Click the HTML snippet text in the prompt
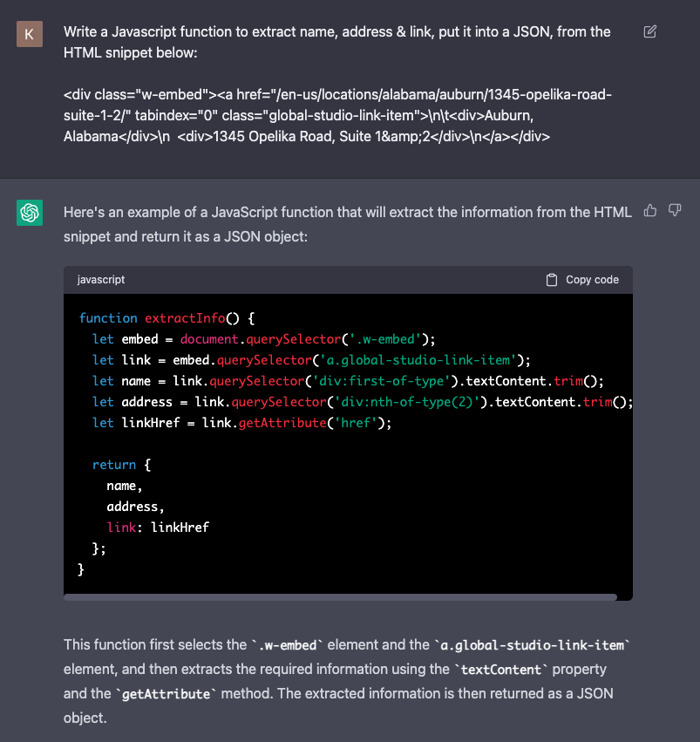The height and width of the screenshot is (742, 700). [337, 115]
